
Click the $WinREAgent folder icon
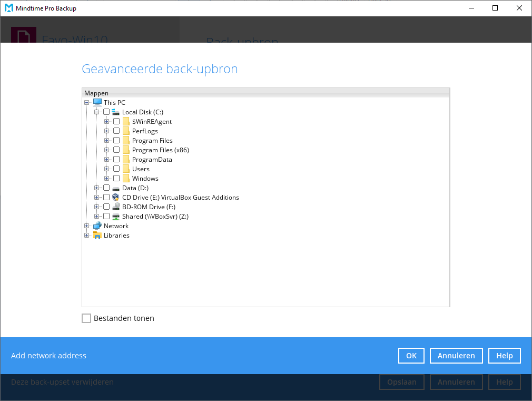click(126, 121)
